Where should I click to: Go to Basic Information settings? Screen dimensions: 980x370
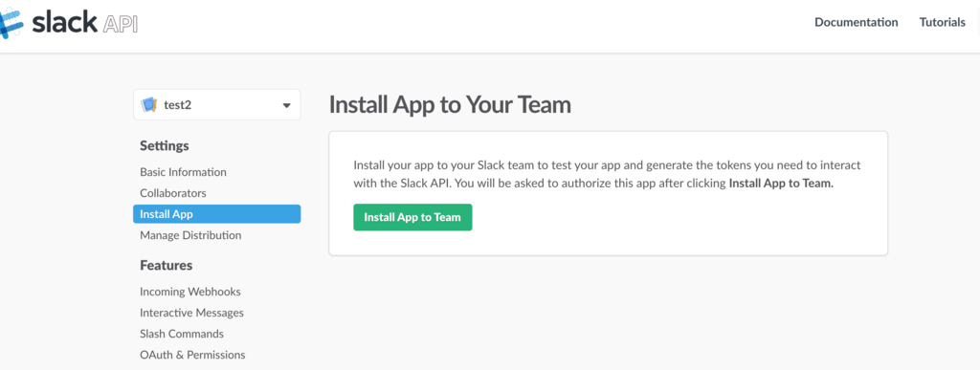183,171
